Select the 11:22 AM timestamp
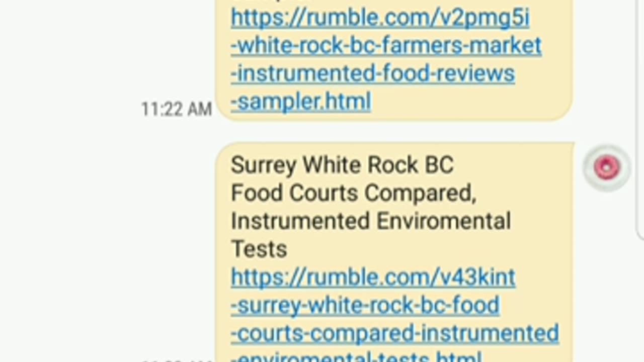The height and width of the screenshot is (362, 644). [176, 109]
